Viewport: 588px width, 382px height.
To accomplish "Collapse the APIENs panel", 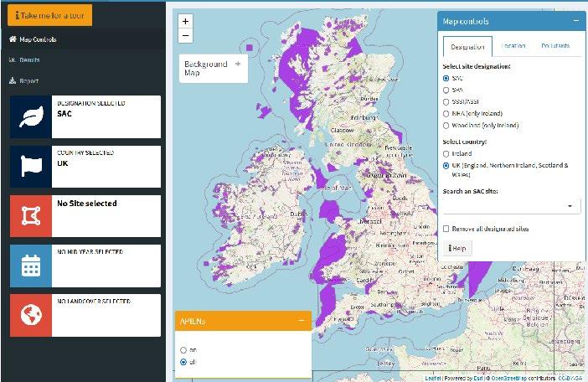I will (x=302, y=321).
